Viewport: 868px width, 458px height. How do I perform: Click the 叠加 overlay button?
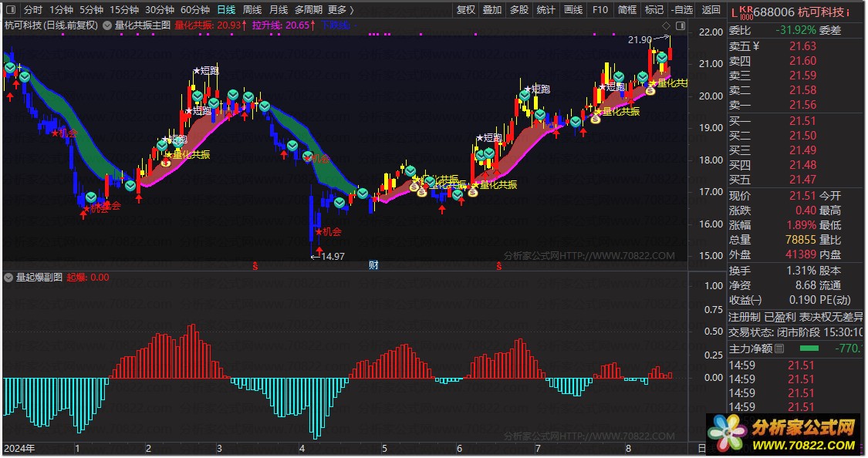[x=491, y=9]
